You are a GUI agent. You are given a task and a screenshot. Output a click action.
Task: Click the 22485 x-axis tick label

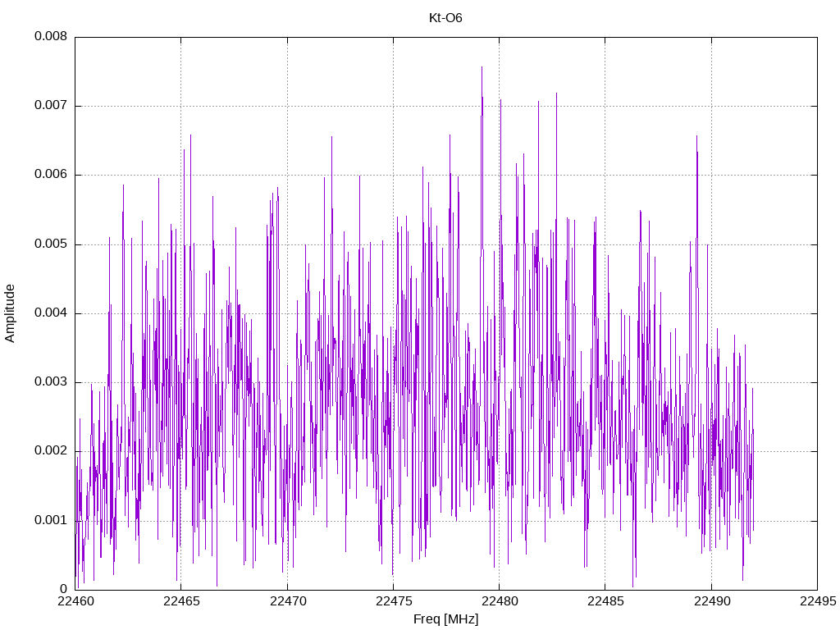click(x=605, y=601)
